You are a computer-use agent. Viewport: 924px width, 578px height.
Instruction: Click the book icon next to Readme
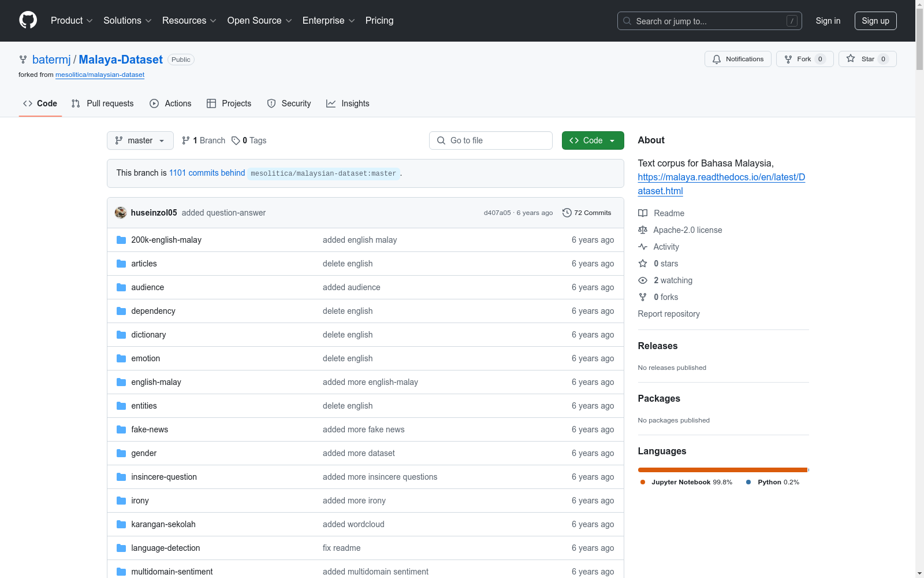pyautogui.click(x=643, y=213)
